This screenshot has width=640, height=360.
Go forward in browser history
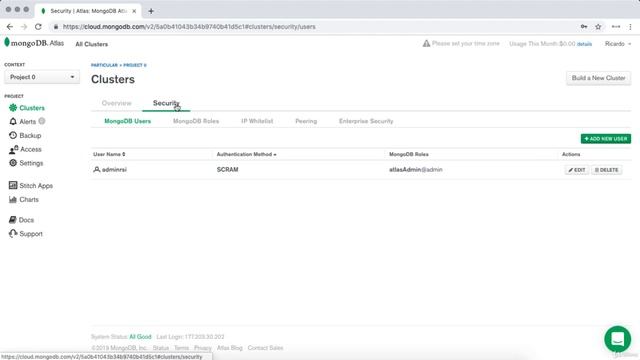coord(24,27)
